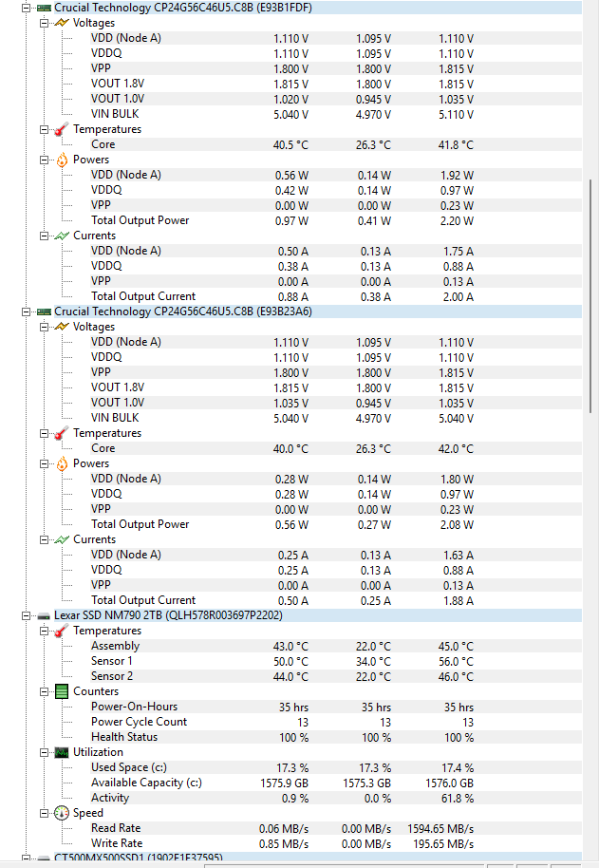Image resolution: width=599 pixels, height=868 pixels.
Task: Select VOUT 1.8V row under Crucial E93B23A6
Action: click(335, 387)
